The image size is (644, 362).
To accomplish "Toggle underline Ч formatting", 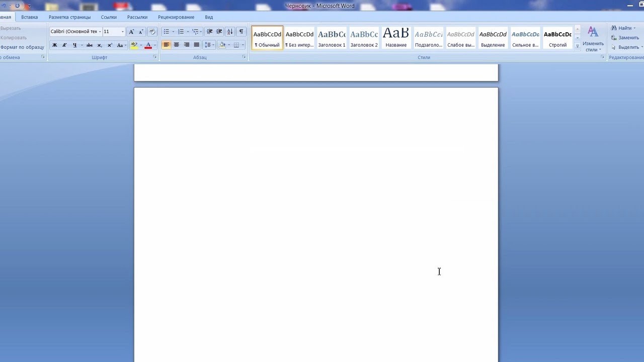I will [x=74, y=45].
